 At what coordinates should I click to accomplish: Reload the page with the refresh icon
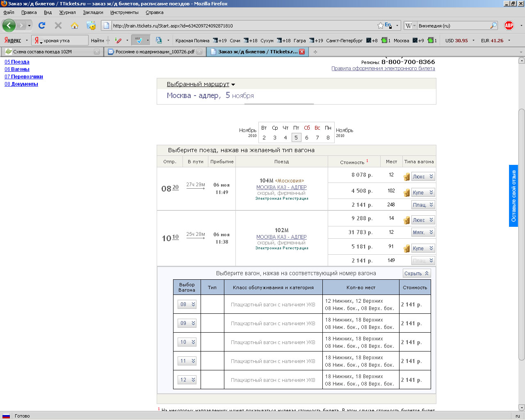(42, 25)
